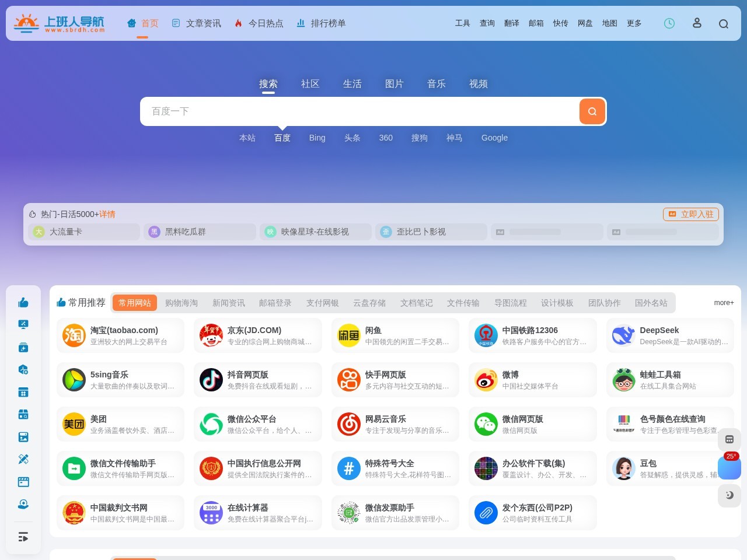Click more+ in 常用推荐 section
Viewport: 747px width, 560px height.
[724, 303]
